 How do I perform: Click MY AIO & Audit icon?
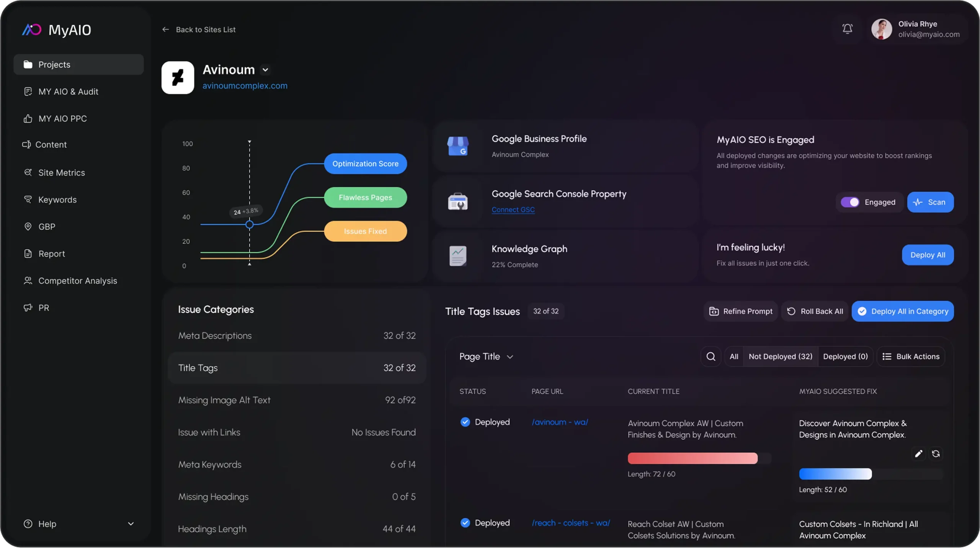pyautogui.click(x=28, y=92)
